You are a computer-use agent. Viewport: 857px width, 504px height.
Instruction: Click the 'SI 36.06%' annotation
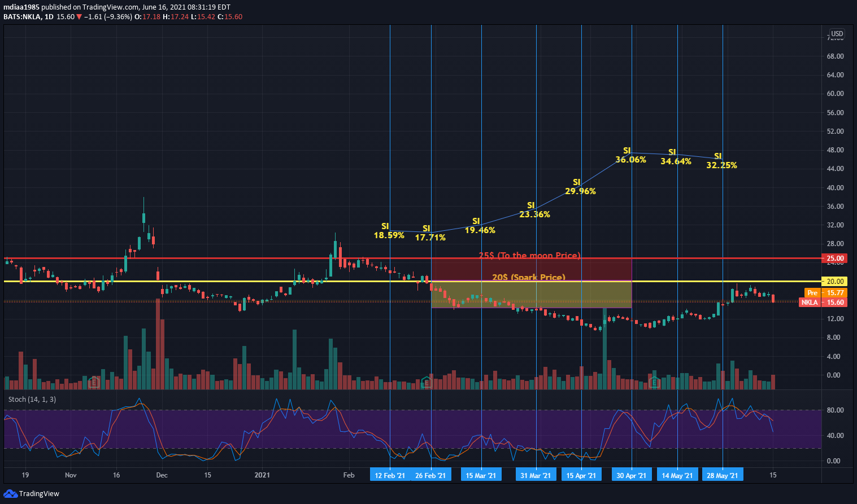[x=630, y=155]
